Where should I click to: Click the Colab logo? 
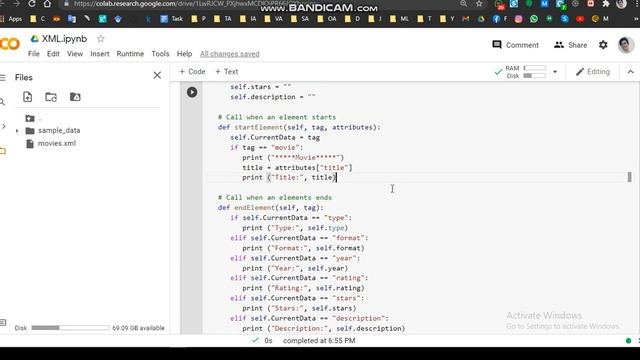click(9, 44)
